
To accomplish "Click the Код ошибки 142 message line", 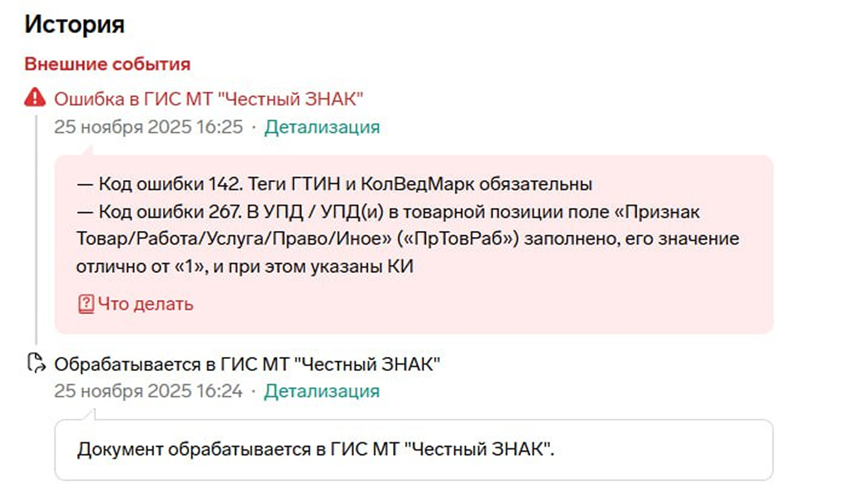I will pos(335,184).
